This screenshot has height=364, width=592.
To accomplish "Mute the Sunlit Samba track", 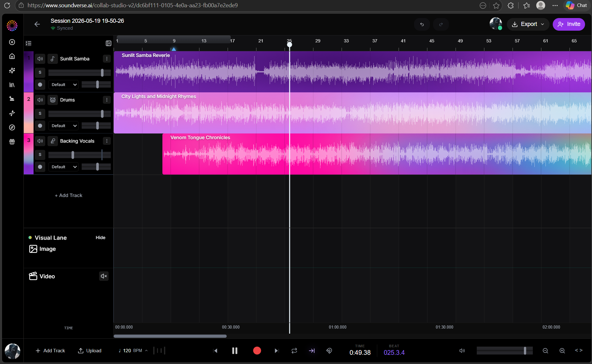I will (x=40, y=59).
